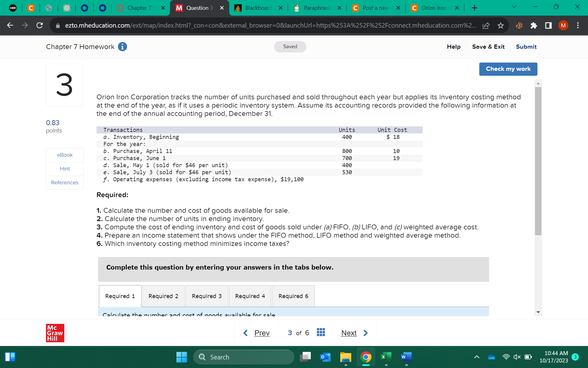Switch to the Required 3 tab

[x=206, y=296]
